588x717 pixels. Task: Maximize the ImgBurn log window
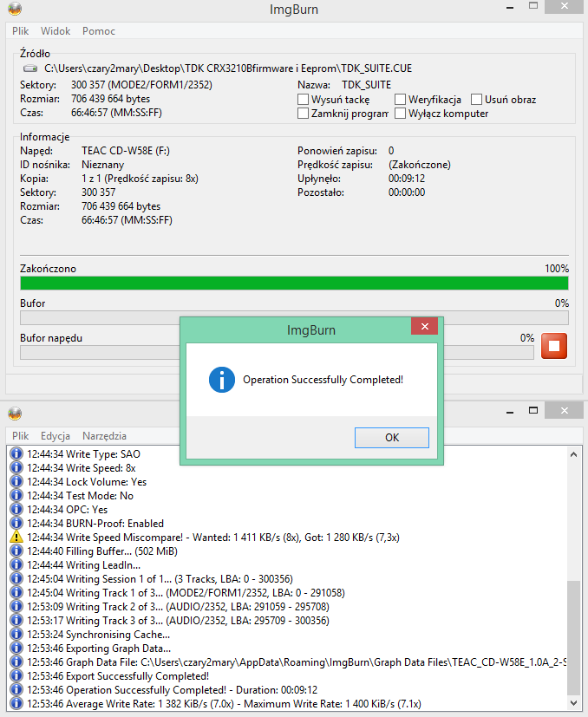[x=533, y=410]
